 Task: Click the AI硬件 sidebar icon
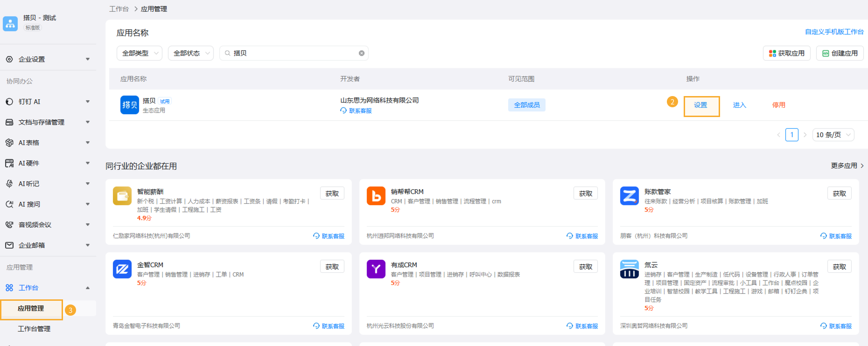tap(9, 163)
